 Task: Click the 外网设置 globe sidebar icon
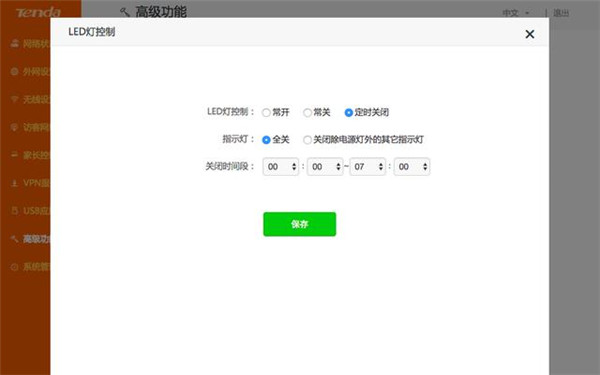click(x=15, y=71)
